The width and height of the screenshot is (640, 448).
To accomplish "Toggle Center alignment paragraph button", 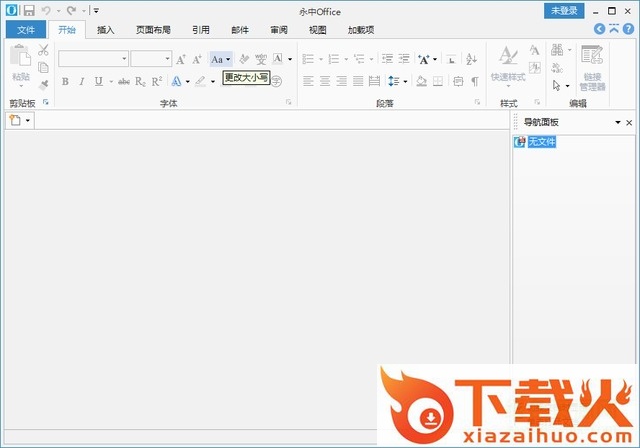I will click(325, 81).
